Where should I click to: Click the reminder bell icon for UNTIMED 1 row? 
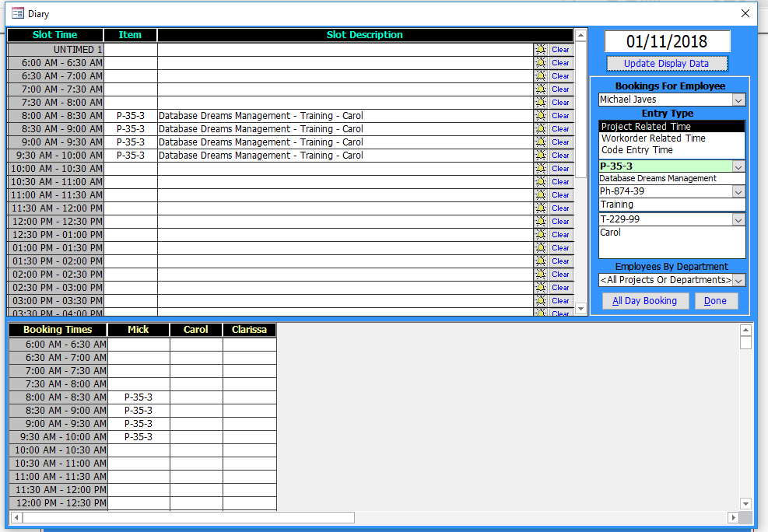pyautogui.click(x=540, y=50)
